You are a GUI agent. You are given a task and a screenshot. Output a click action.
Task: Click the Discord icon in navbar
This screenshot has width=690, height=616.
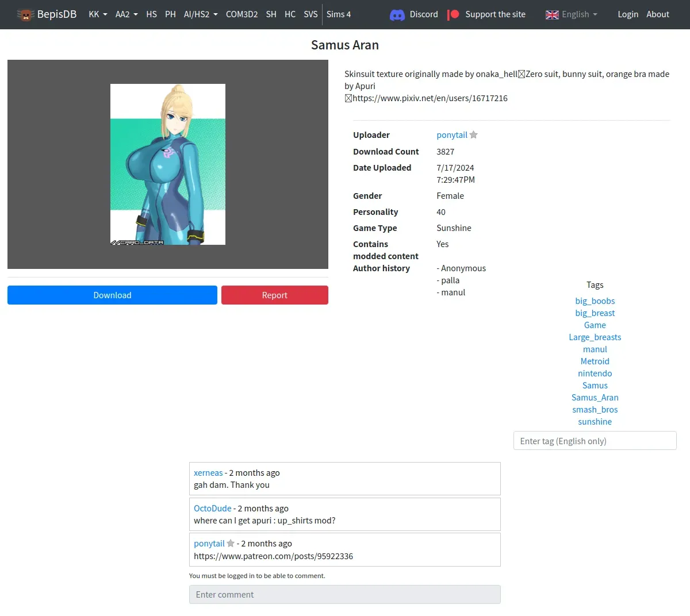[397, 15]
